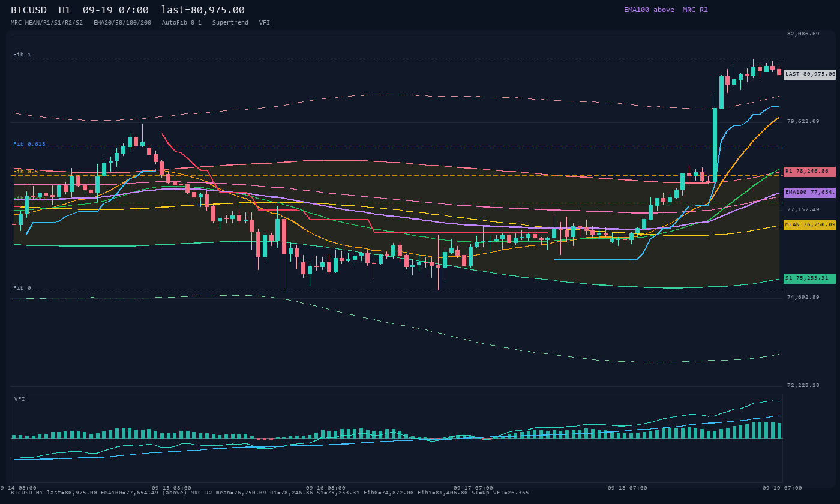Viewport: 840px width, 504px height.
Task: Click the bottom status line summary text
Action: pyautogui.click(x=270, y=493)
